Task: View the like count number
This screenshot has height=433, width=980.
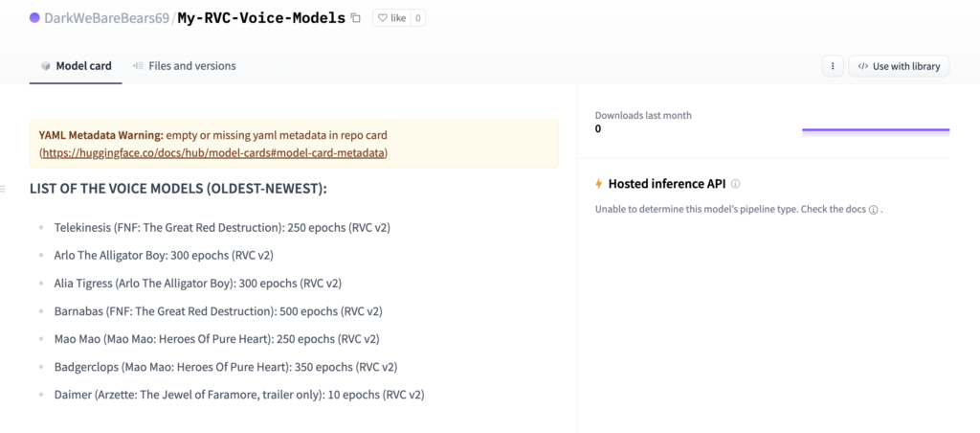Action: click(x=417, y=18)
